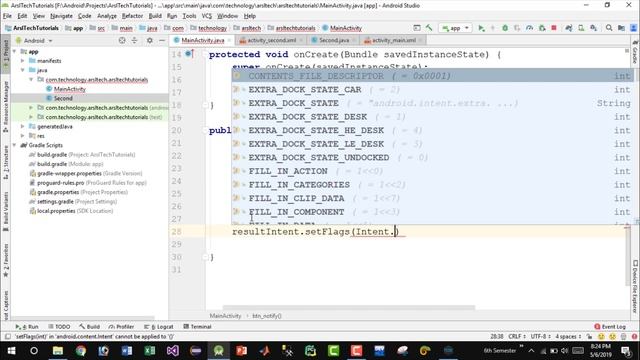Open the VCS menu
The height and width of the screenshot is (360, 640).
(207, 16)
